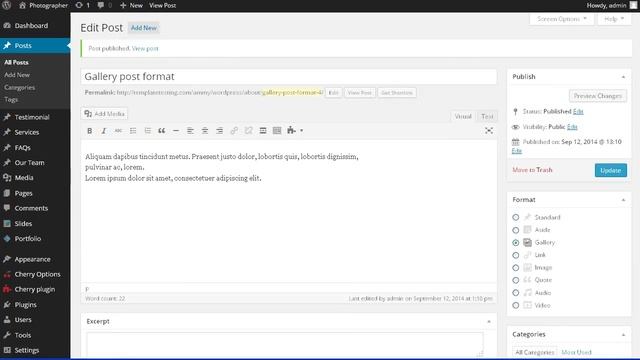Screen dimensions: 640x360
Task: Align text left
Action: coord(190,131)
